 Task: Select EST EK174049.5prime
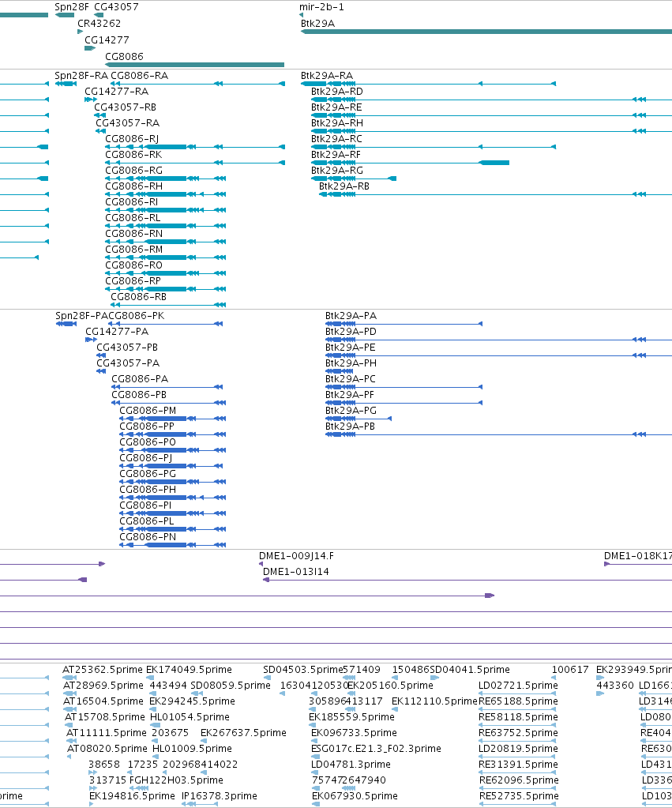click(x=190, y=670)
